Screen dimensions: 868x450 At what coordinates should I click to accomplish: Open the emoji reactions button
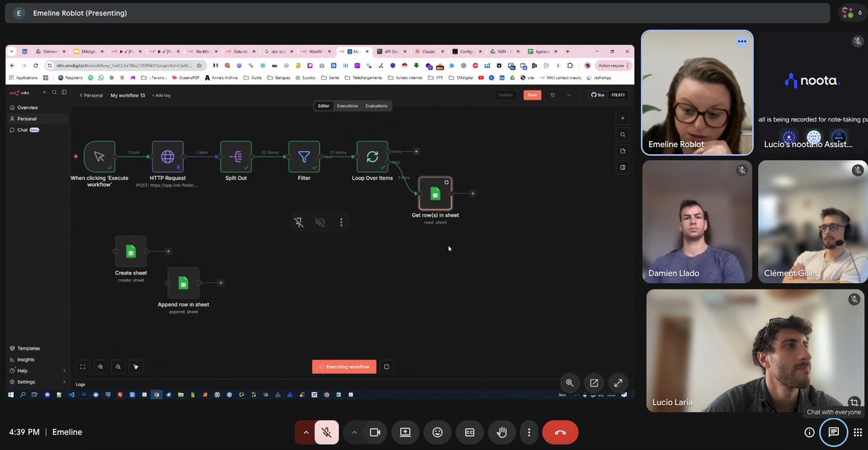438,432
